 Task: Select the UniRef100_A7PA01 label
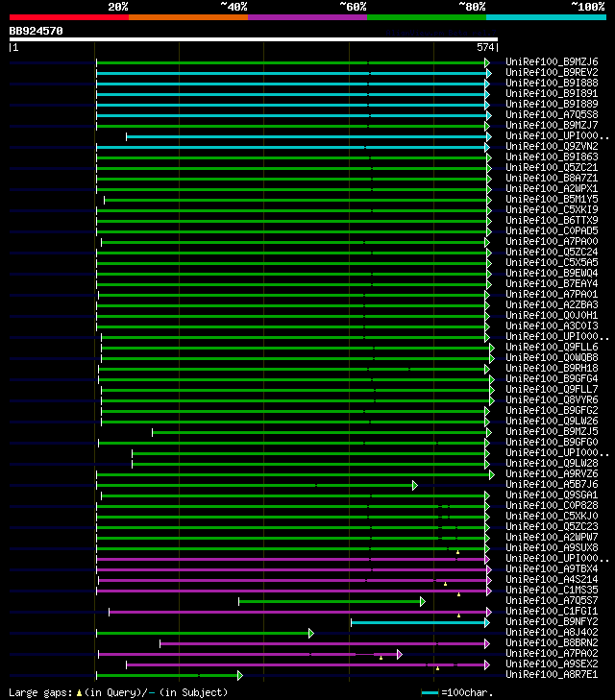[x=552, y=294]
